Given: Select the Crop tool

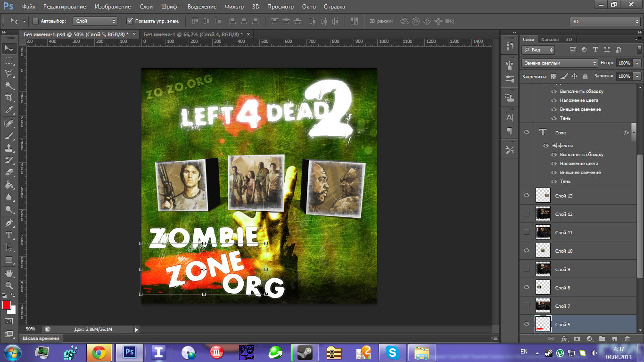Looking at the screenshot, I should coord(8,98).
